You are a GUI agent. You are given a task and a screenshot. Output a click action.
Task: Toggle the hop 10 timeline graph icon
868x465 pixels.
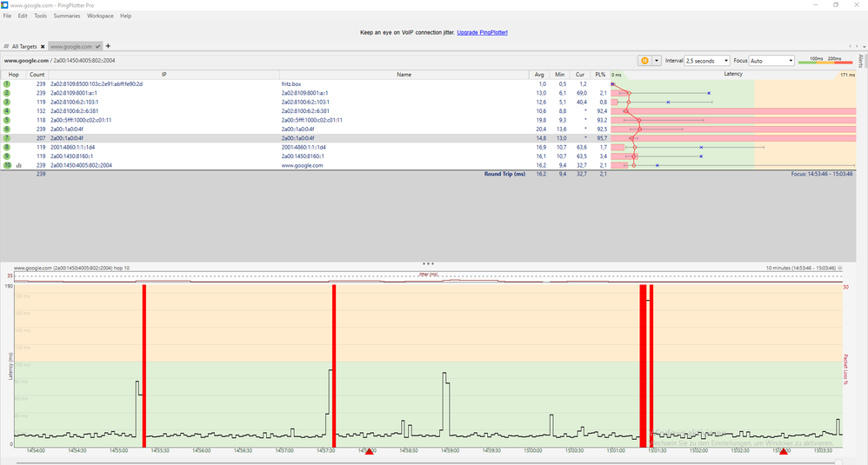[19, 165]
